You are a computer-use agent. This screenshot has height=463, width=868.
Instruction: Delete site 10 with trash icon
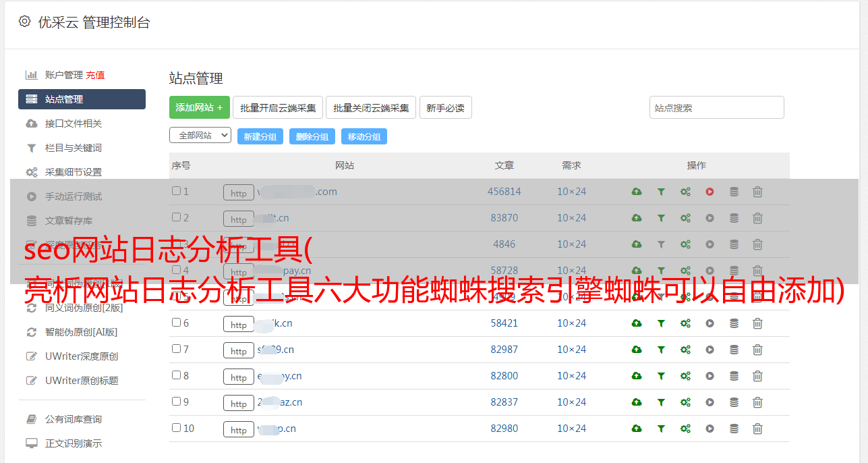point(757,429)
